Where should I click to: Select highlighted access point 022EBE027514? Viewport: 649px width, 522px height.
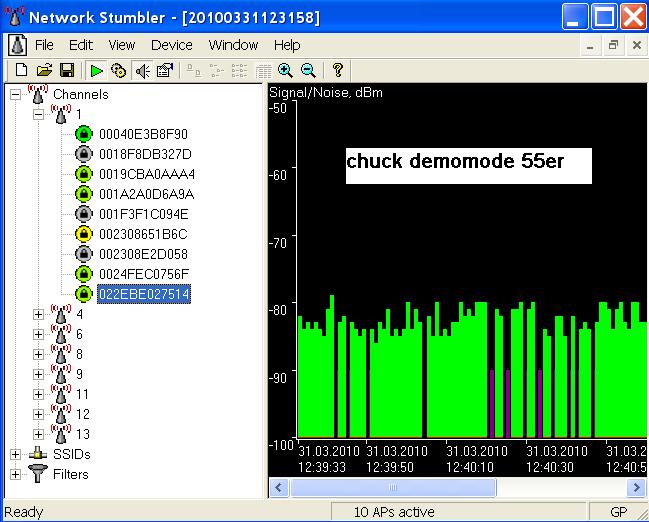144,294
